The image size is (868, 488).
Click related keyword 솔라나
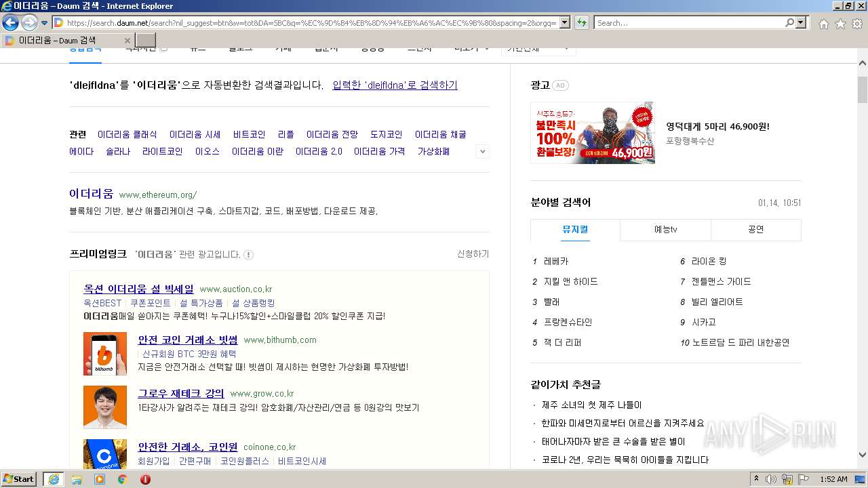click(x=117, y=151)
